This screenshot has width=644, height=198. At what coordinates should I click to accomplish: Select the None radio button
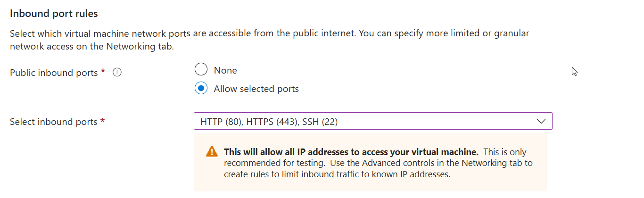201,70
